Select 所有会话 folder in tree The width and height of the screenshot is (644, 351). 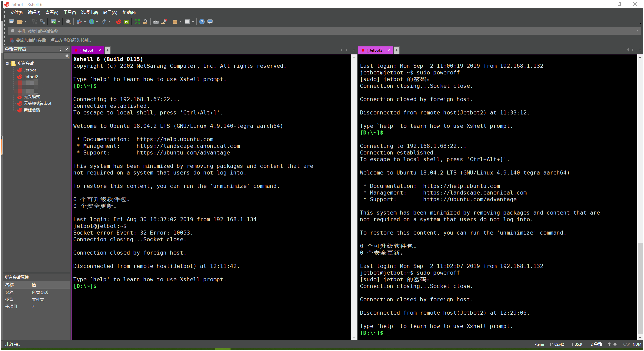coord(25,63)
